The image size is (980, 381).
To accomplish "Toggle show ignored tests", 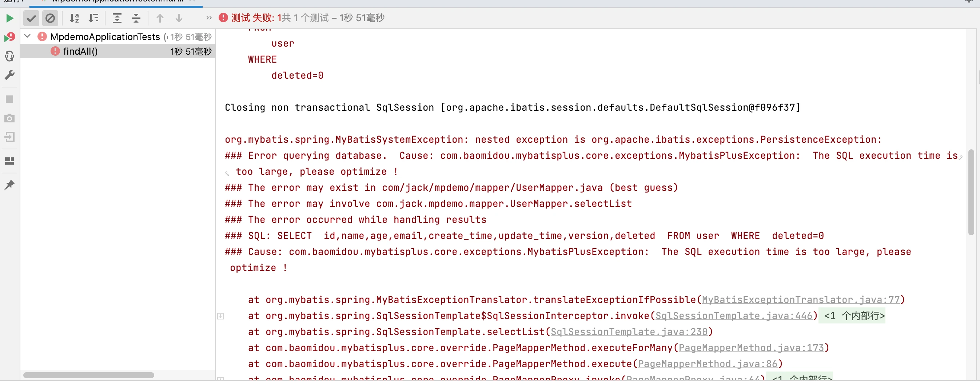I will point(50,18).
